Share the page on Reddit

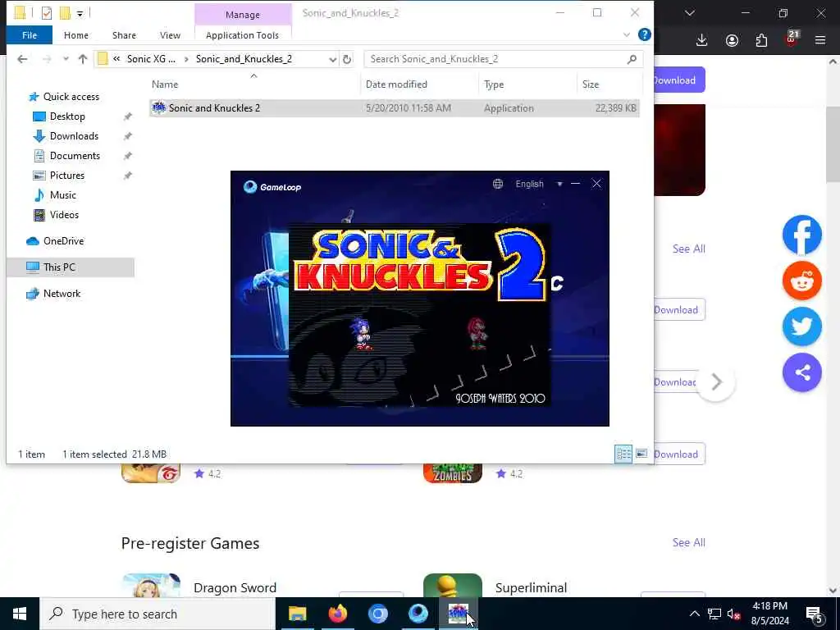[802, 281]
